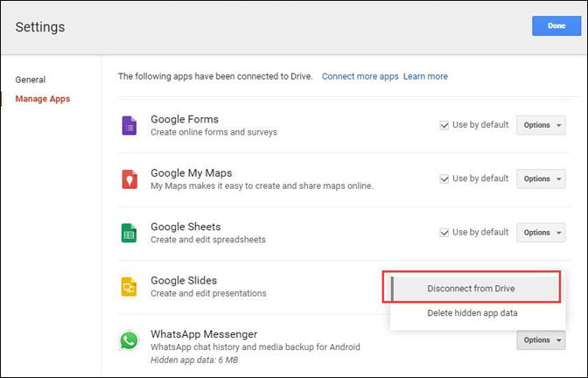The width and height of the screenshot is (588, 378).
Task: Collapse Options dropdown for WhatsApp Messenger
Action: tap(541, 339)
